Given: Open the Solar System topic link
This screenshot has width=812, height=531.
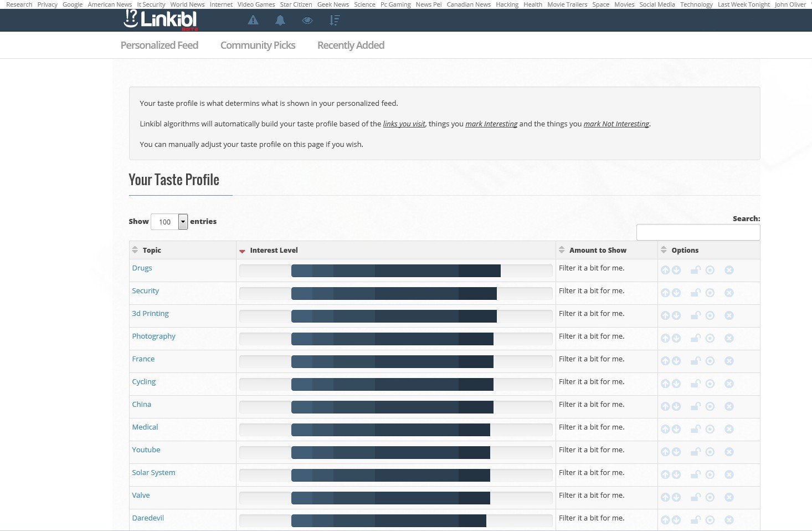Looking at the screenshot, I should click(x=153, y=472).
